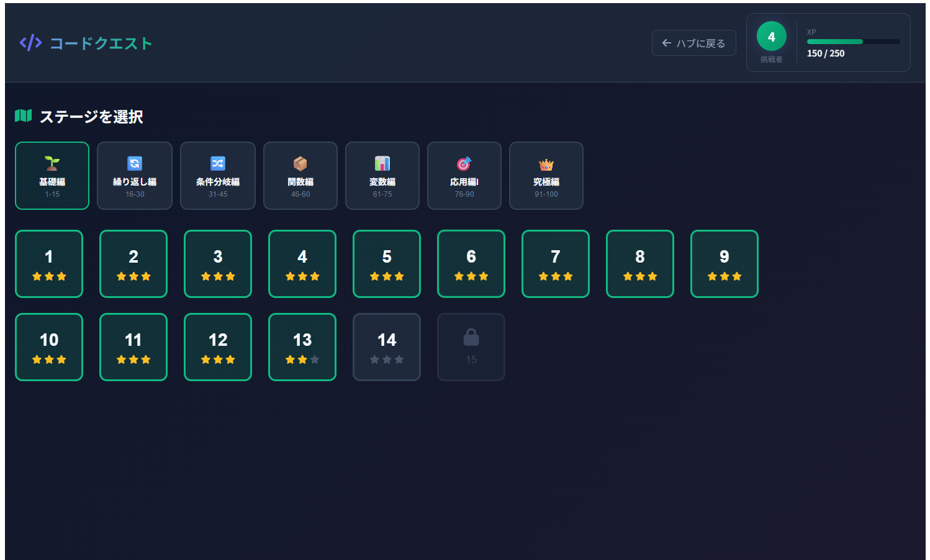This screenshot has height=560, width=930.
Task: Open stage 1 tile
Action: (x=49, y=264)
